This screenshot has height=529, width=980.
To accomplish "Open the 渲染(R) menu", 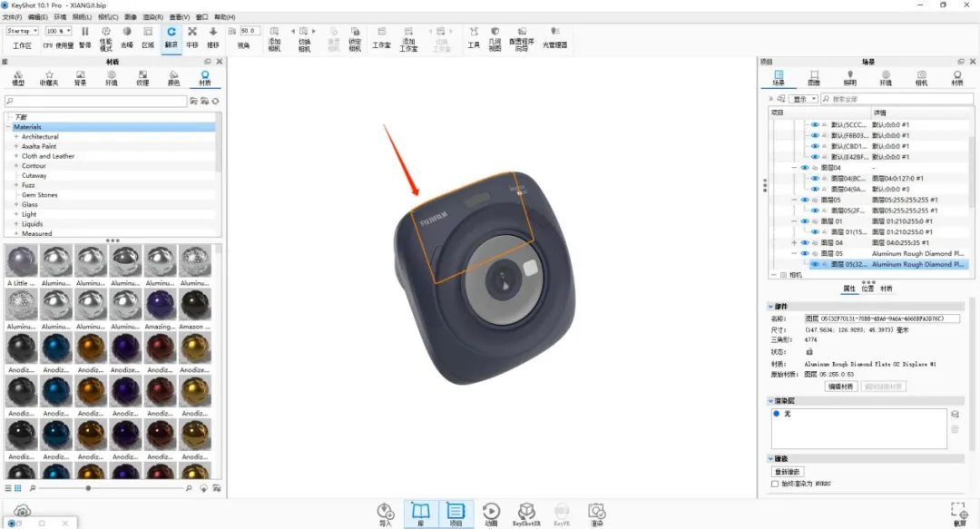I will click(x=153, y=17).
